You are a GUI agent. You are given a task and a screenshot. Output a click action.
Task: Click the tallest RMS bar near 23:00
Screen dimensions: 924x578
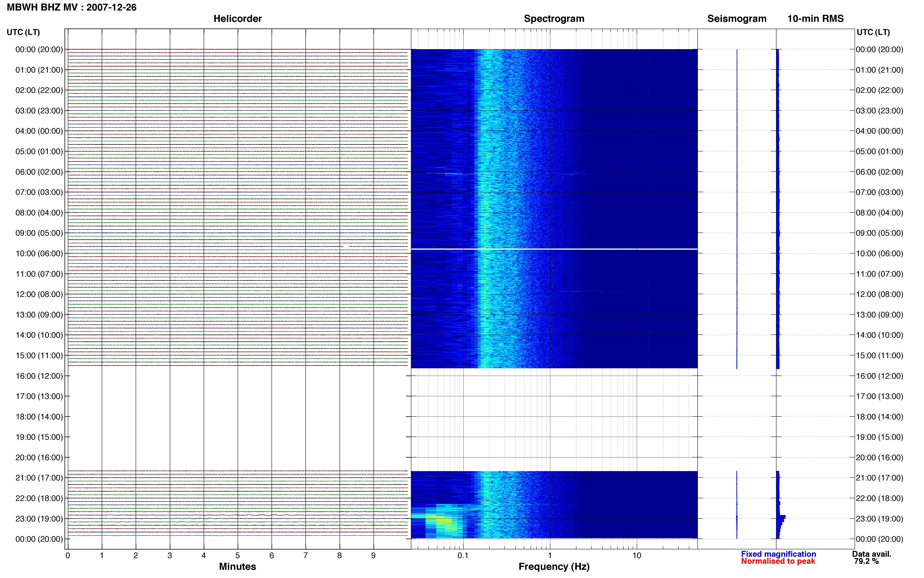(781, 517)
